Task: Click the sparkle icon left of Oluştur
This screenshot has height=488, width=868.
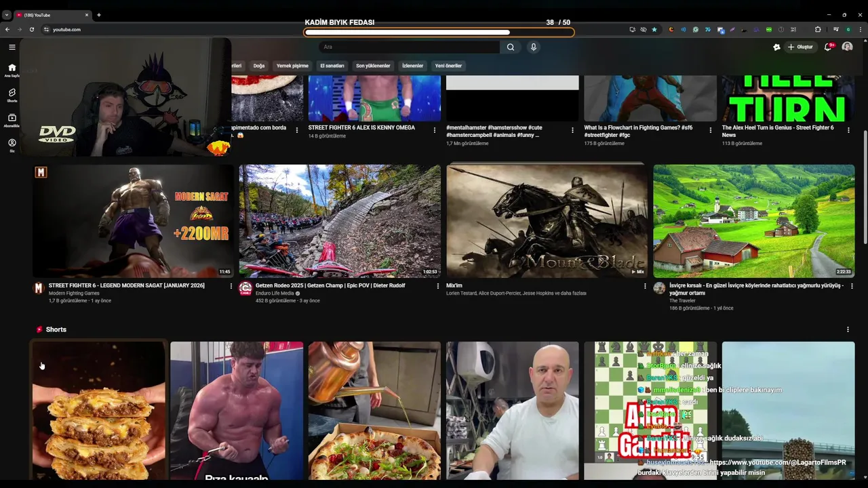Action: tap(776, 47)
